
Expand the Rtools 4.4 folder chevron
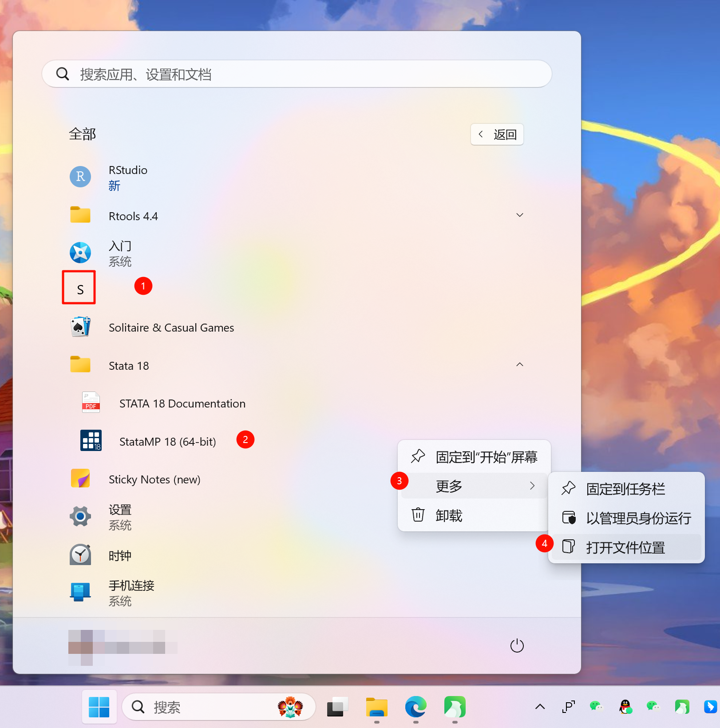(x=520, y=215)
